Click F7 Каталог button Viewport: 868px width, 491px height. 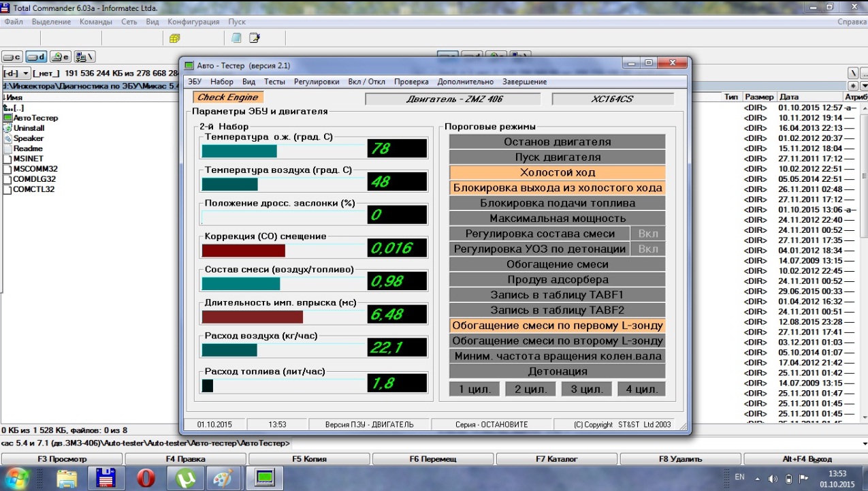557,459
